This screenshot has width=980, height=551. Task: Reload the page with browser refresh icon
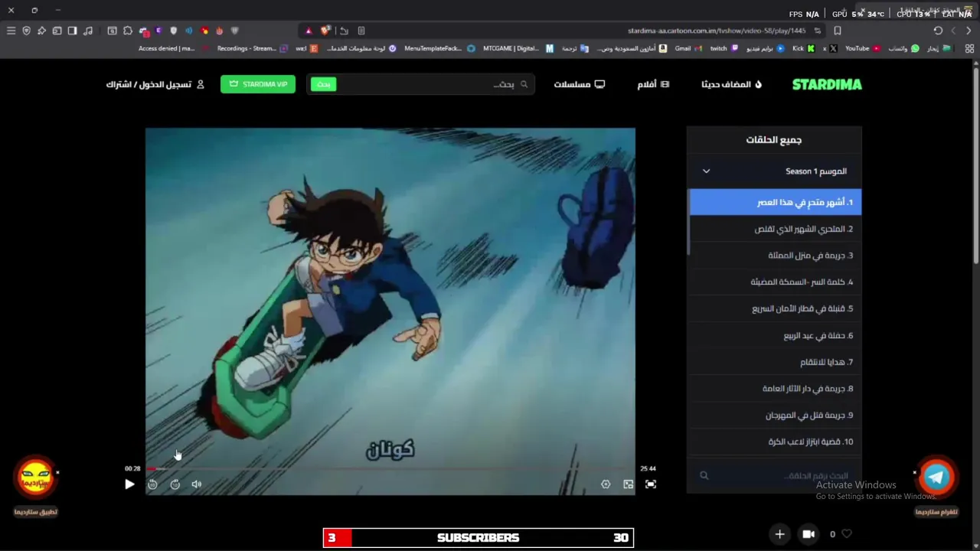tap(938, 31)
